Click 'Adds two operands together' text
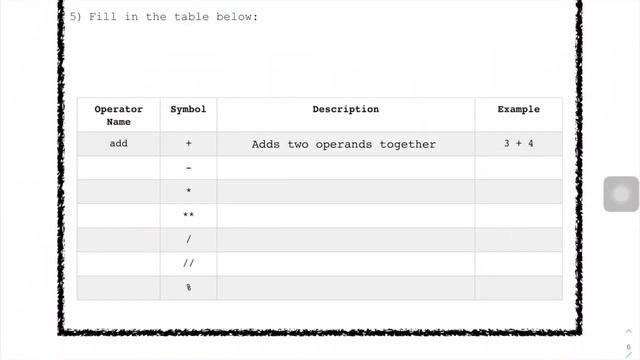The image size is (640, 360). coord(344,144)
